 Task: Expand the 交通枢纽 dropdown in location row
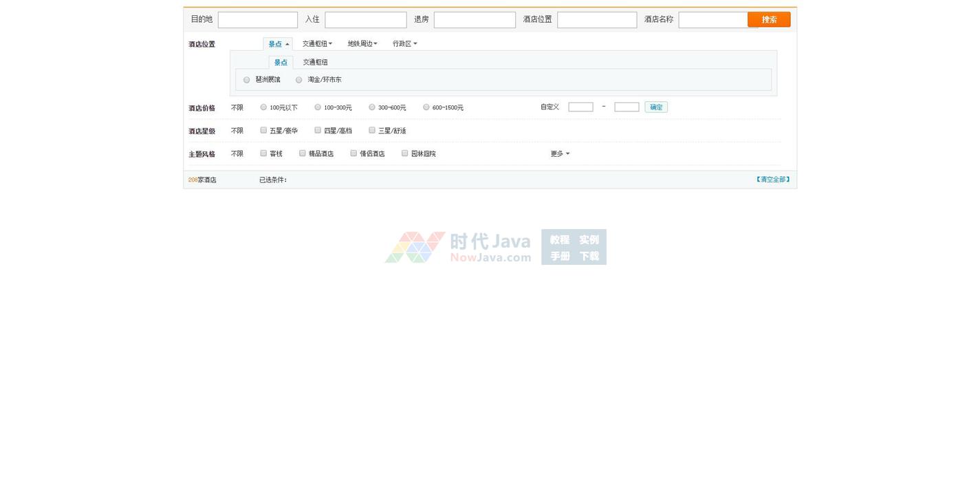(317, 44)
